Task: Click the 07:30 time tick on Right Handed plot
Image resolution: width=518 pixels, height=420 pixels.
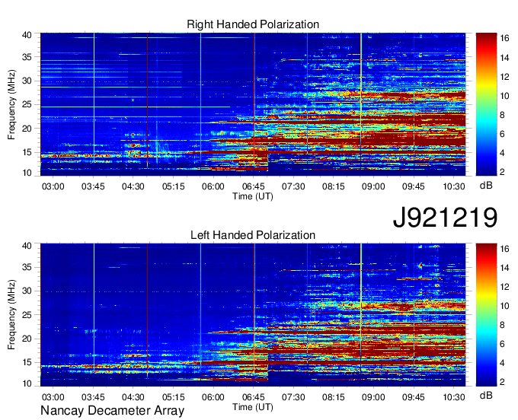Action: click(x=293, y=186)
